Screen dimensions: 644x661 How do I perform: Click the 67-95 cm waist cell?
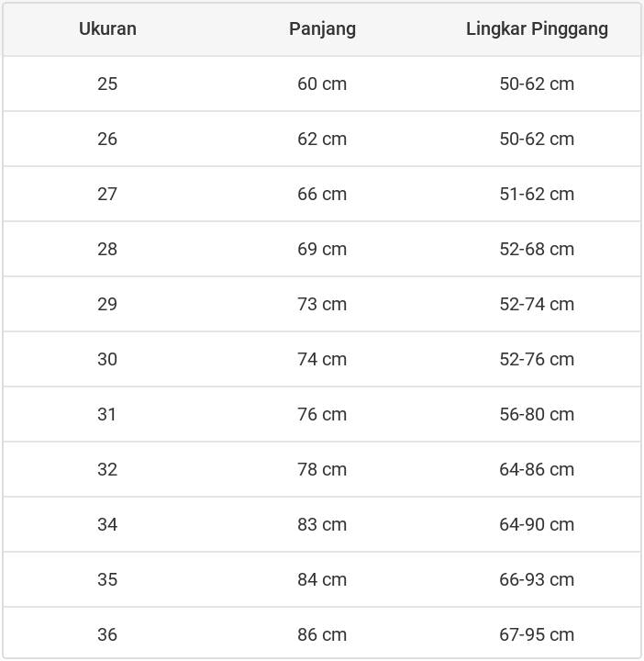click(x=537, y=634)
